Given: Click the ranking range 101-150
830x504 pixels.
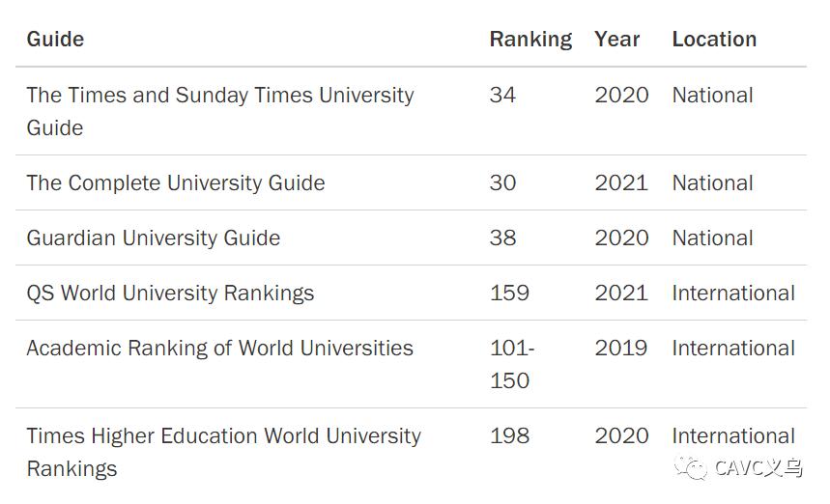Looking at the screenshot, I should (x=511, y=364).
